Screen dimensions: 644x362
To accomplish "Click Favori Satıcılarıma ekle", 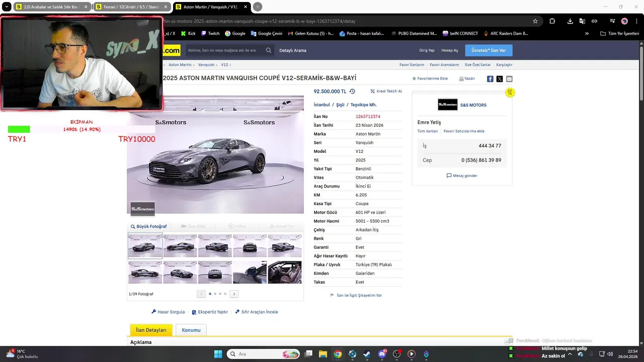I will [x=464, y=131].
